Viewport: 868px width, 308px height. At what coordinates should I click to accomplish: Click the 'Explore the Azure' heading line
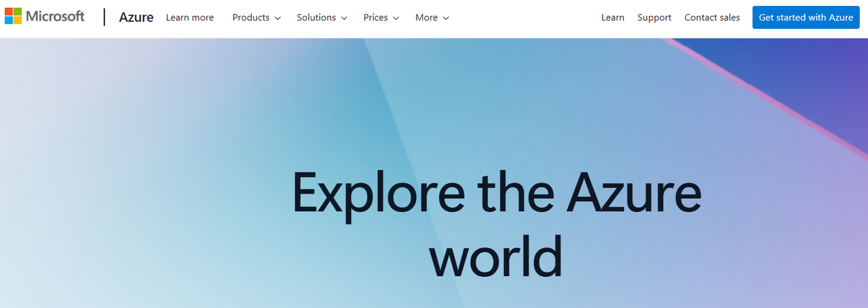(x=496, y=193)
